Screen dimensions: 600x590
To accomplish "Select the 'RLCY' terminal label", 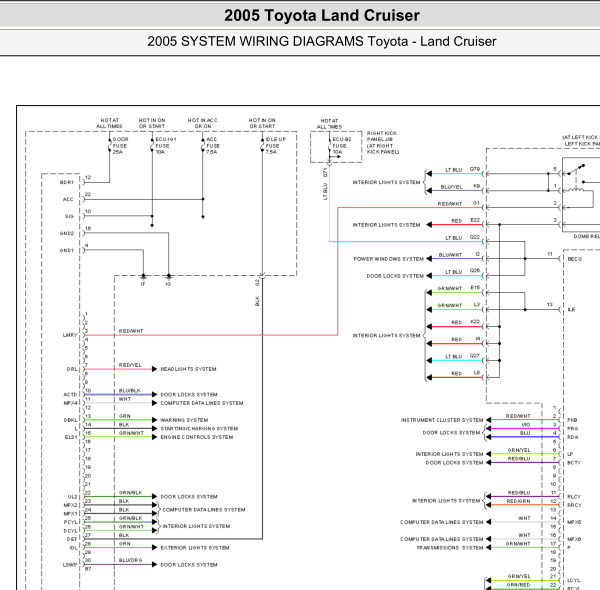I will pos(574,497).
